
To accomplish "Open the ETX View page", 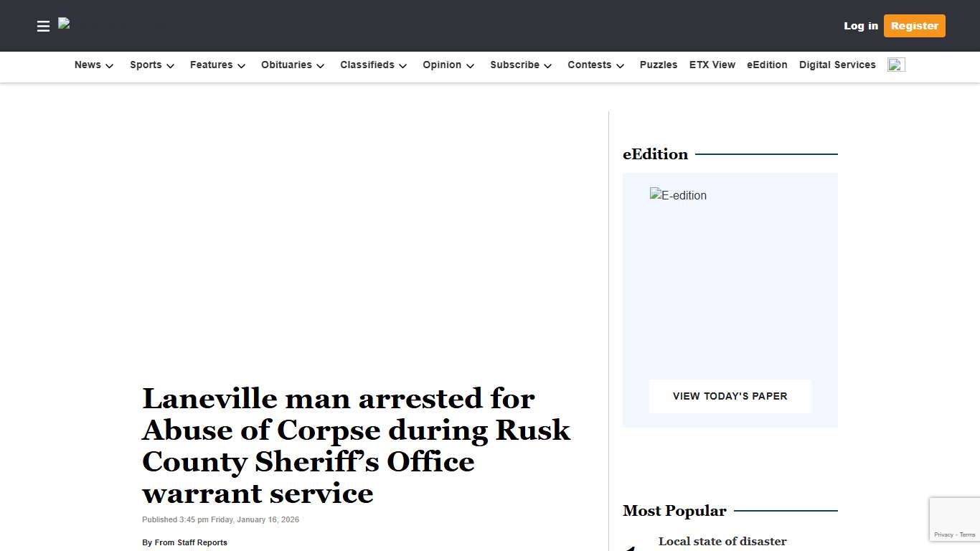I will click(712, 65).
